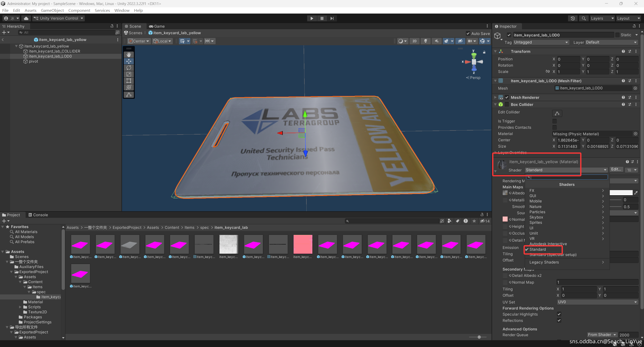Select the Hand view tool
This screenshot has height=347, width=644.
coord(129,55)
